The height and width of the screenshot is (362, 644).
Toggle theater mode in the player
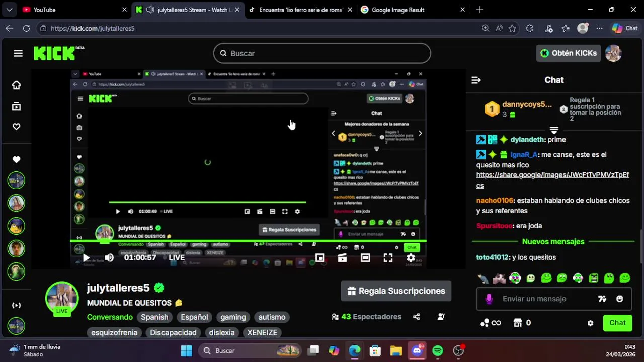365,258
